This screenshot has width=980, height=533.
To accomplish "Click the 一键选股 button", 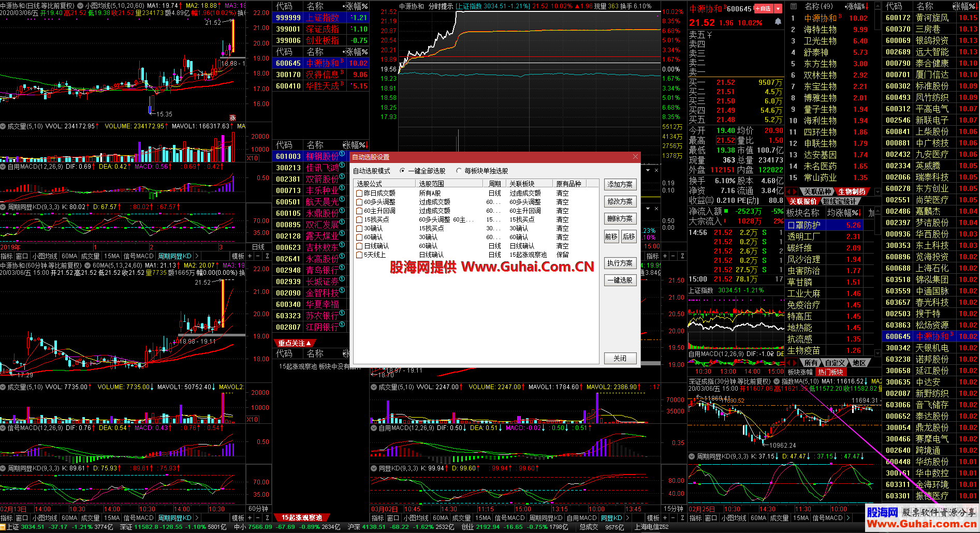I will click(620, 280).
